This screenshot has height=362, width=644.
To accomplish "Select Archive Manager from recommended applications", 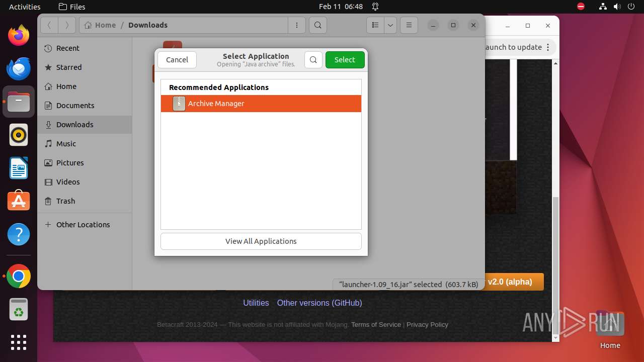I will [261, 104].
